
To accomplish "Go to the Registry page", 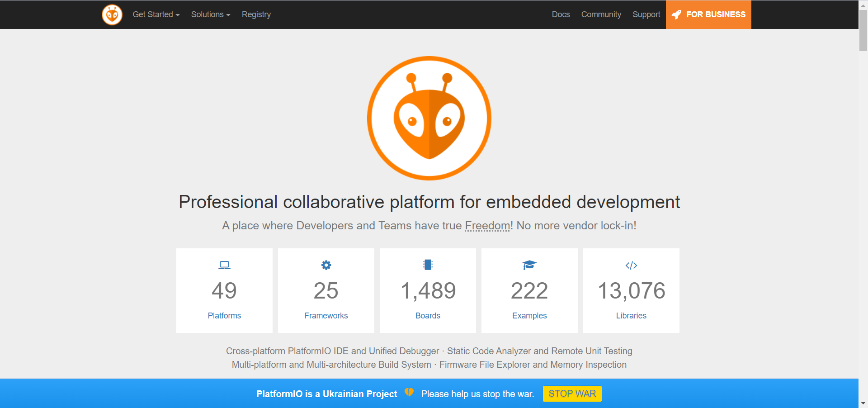I will pos(256,14).
